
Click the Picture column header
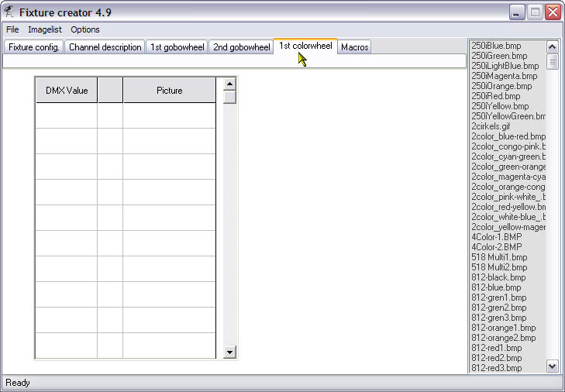[x=170, y=91]
